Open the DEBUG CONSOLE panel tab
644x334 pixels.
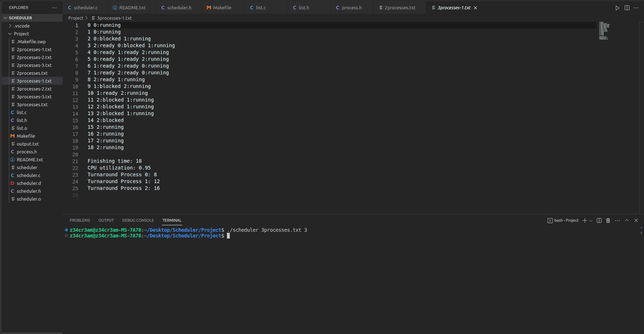[x=138, y=220]
